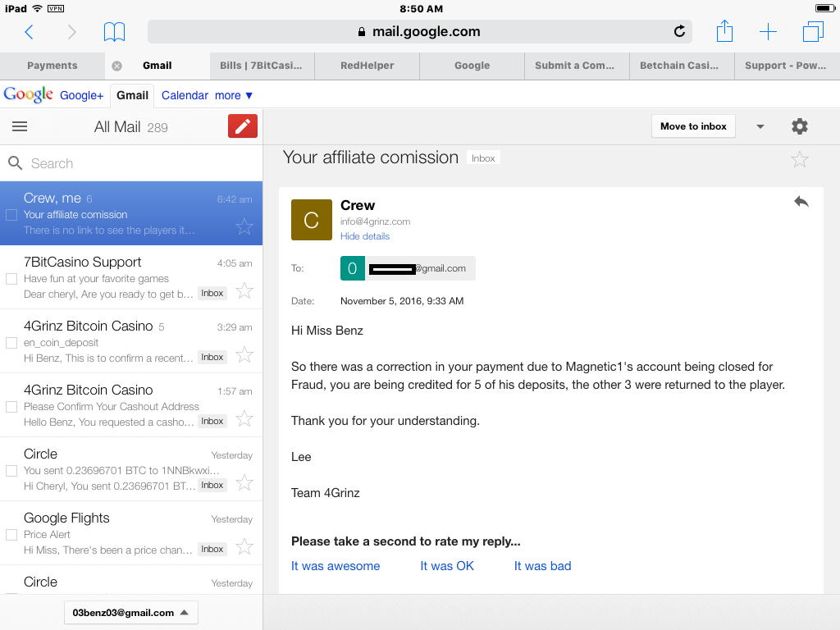Image resolution: width=840 pixels, height=630 pixels.
Task: Star the Circle BTC sent email
Action: coord(244,482)
